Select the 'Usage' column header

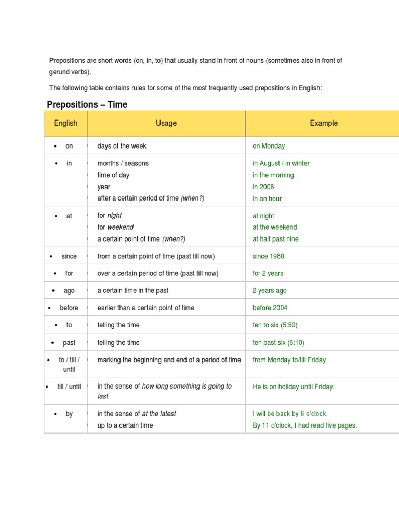[x=166, y=123]
